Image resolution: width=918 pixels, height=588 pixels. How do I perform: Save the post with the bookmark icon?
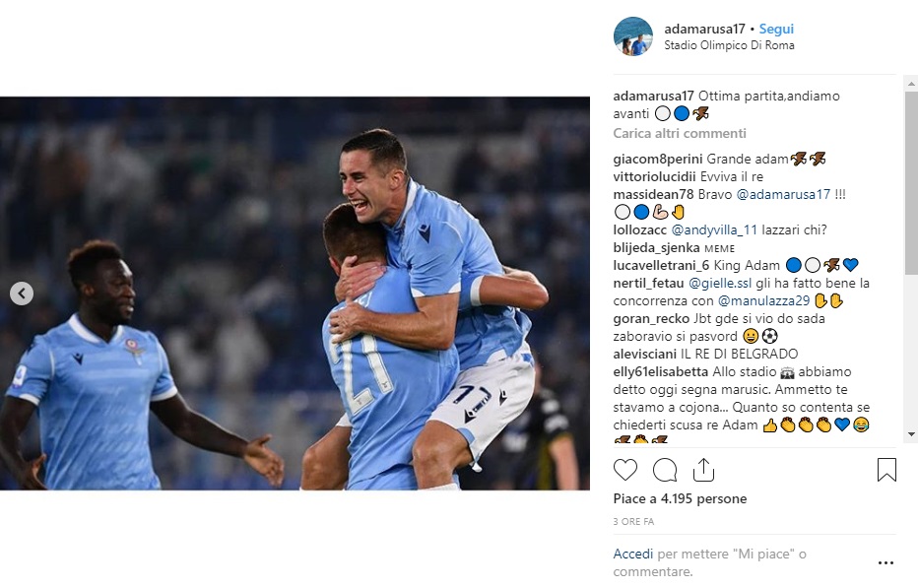[886, 470]
